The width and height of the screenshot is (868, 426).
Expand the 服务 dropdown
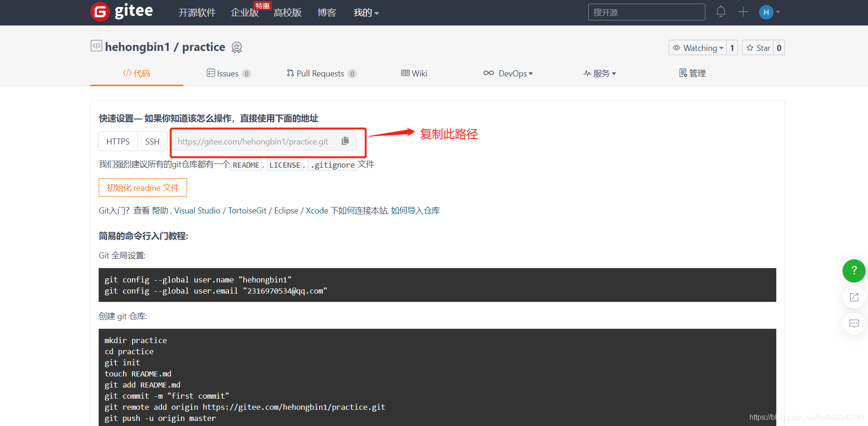click(599, 73)
